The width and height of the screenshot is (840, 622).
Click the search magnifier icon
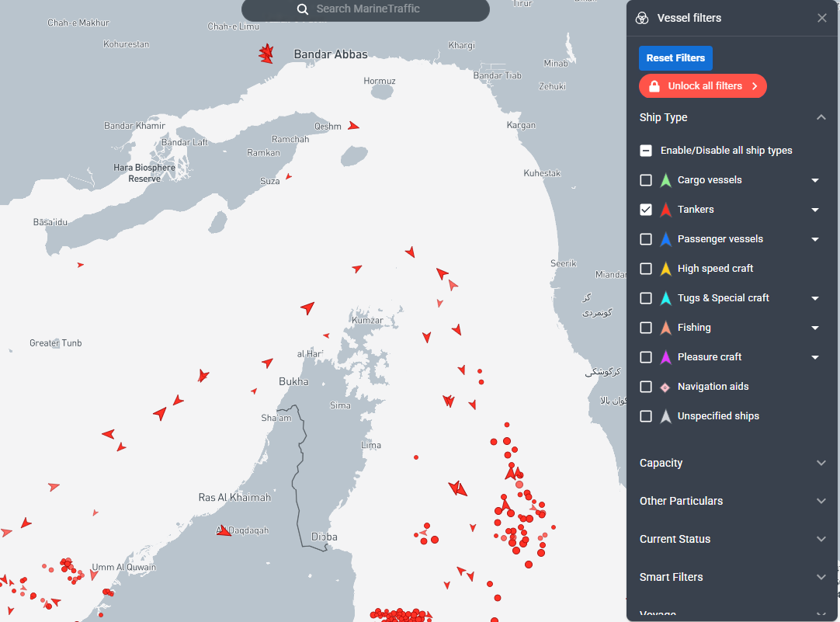tap(303, 9)
